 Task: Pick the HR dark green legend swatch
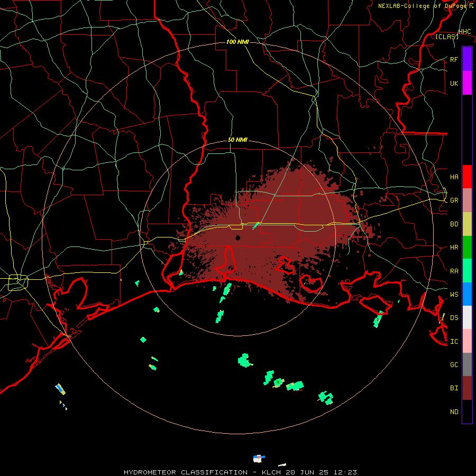tap(467, 248)
